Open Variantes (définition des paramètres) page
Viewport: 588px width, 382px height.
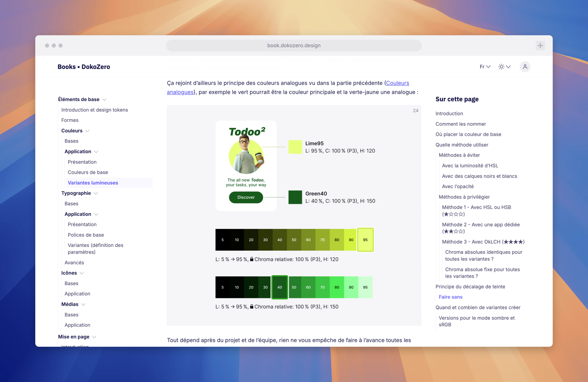tap(95, 249)
